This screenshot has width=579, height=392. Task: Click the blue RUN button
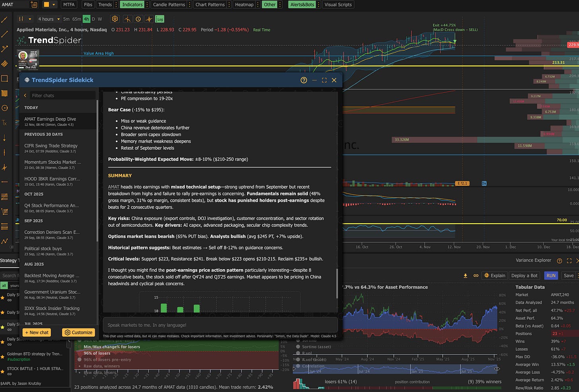tap(551, 276)
